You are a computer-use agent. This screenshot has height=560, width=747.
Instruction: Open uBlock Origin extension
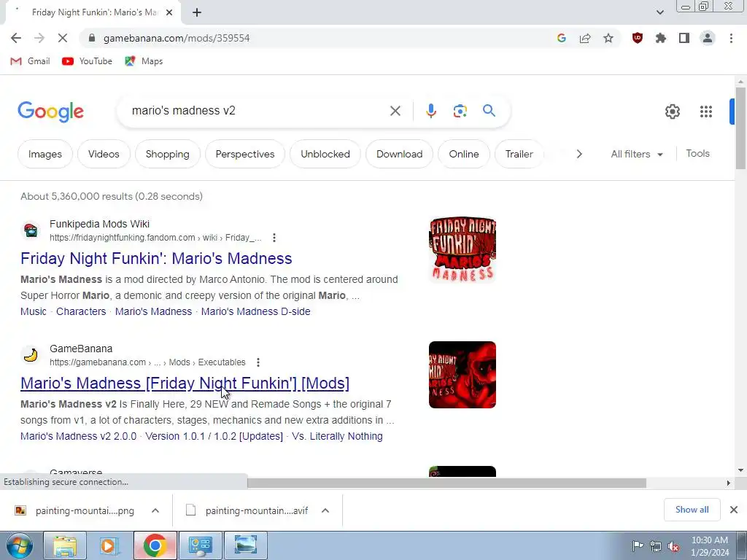[x=638, y=38]
